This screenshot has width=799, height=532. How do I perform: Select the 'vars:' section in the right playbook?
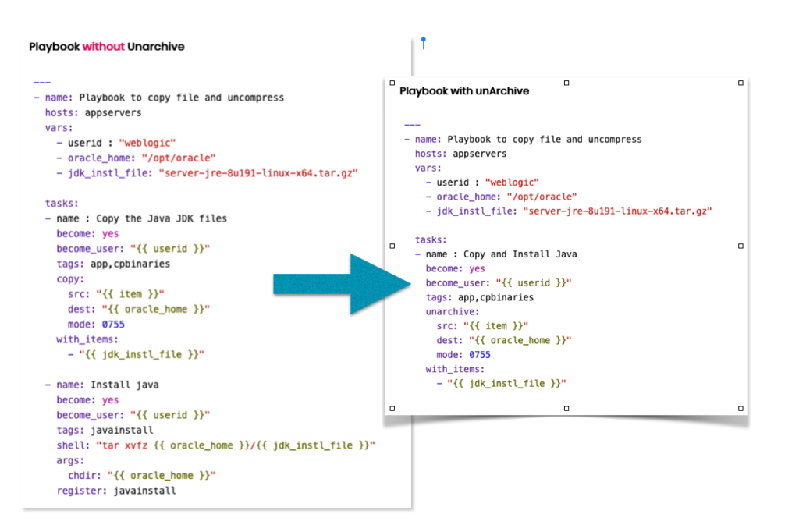click(428, 168)
